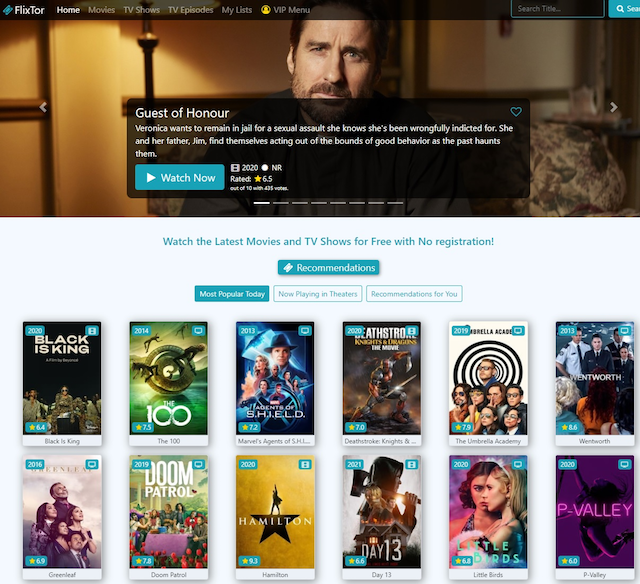This screenshot has width=640, height=584.
Task: Open Deathstroke Knights & Dragons poster
Action: point(382,378)
